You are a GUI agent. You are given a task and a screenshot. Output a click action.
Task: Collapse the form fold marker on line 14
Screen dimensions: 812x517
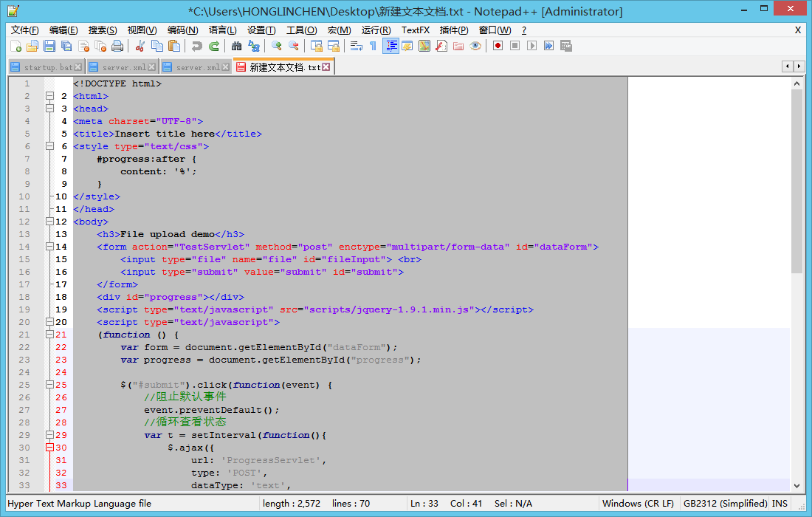click(x=49, y=247)
